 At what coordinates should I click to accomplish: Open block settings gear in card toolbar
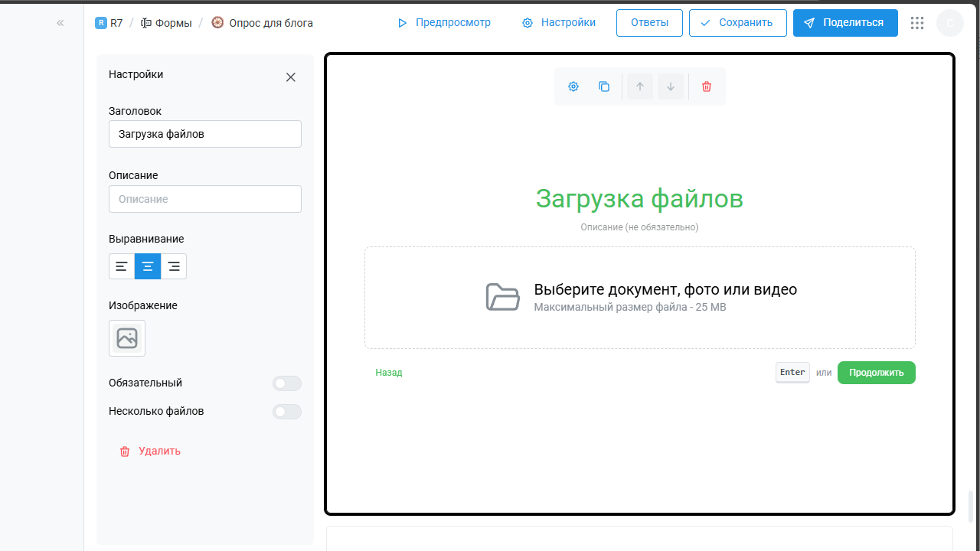click(573, 86)
